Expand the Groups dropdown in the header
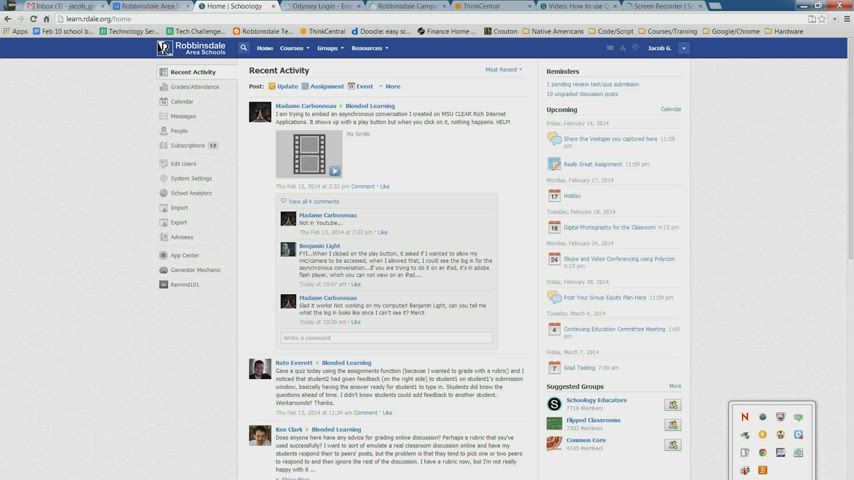854x480 pixels. 329,48
